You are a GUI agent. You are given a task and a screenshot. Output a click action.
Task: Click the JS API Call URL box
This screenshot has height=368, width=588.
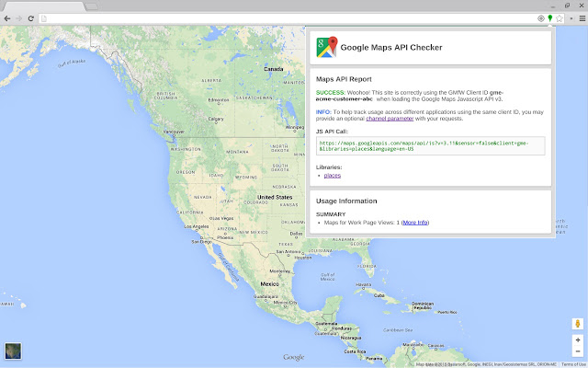(x=431, y=145)
